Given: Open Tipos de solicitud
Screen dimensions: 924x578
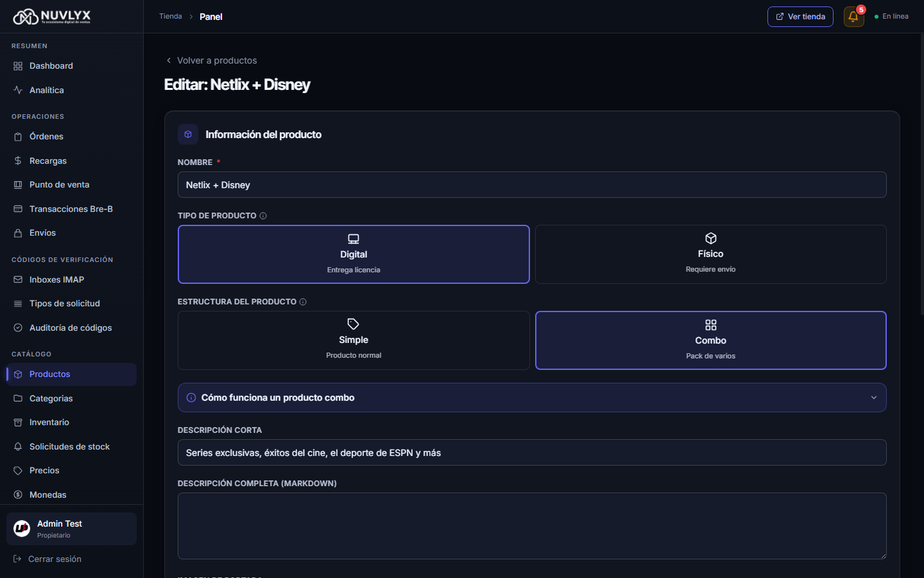Looking at the screenshot, I should click(72, 304).
